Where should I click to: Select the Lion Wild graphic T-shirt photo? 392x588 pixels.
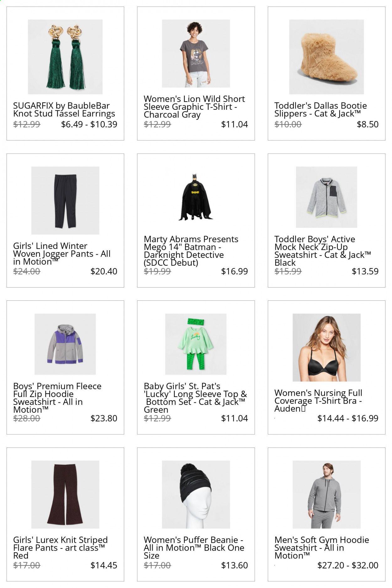click(196, 53)
